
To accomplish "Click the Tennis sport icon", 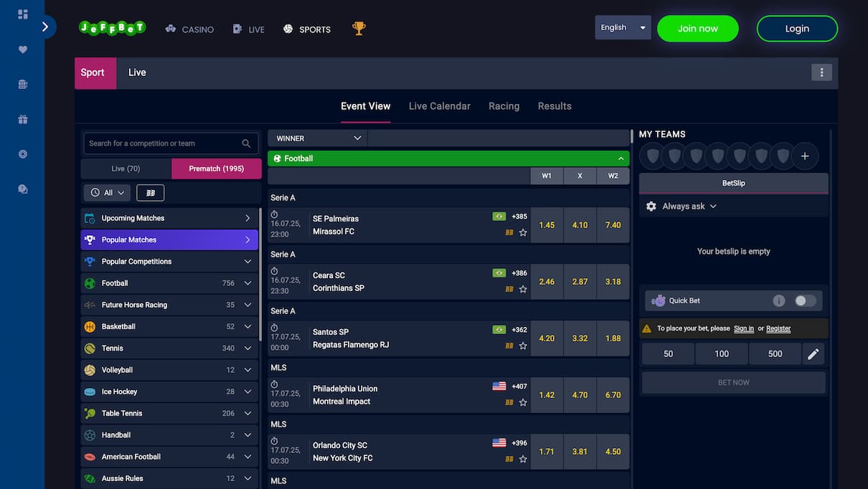I will (90, 348).
